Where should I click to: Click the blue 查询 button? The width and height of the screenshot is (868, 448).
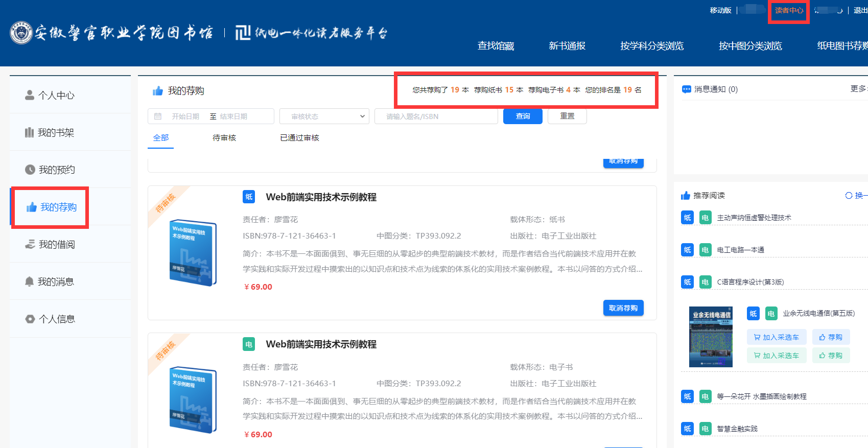pyautogui.click(x=523, y=116)
